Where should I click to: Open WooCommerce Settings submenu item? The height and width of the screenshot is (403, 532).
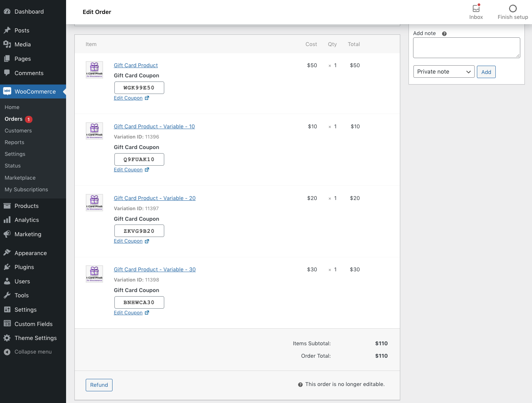coord(15,154)
